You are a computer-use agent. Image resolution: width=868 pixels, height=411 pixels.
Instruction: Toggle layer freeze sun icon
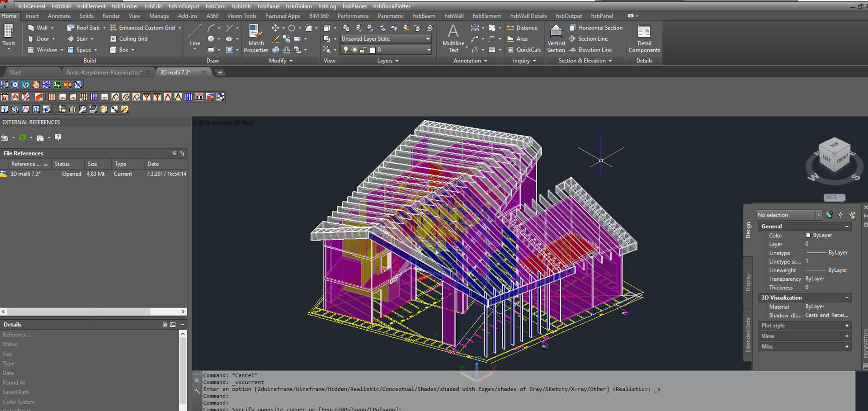click(354, 50)
